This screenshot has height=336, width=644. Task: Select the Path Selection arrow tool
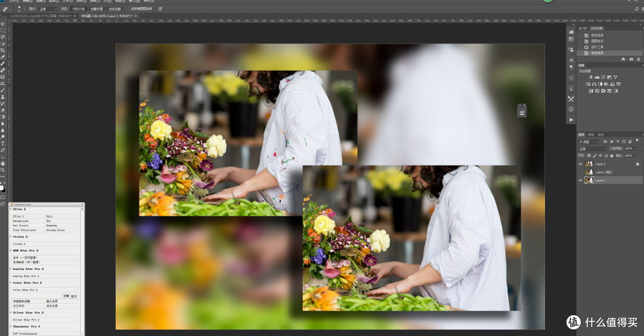2,156
